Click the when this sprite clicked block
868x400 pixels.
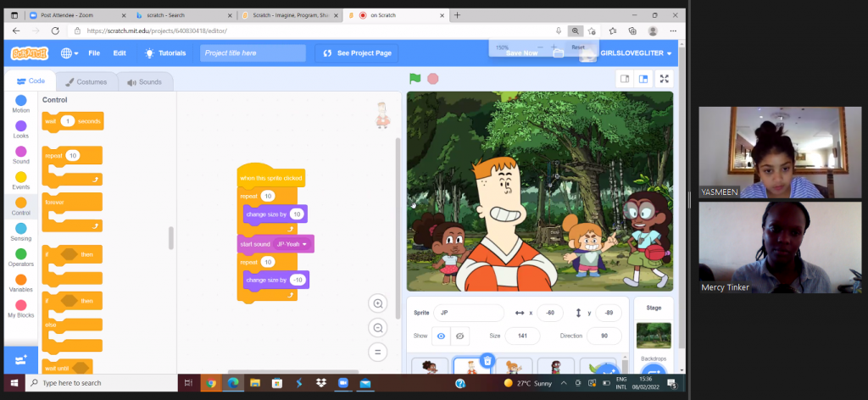pos(270,178)
